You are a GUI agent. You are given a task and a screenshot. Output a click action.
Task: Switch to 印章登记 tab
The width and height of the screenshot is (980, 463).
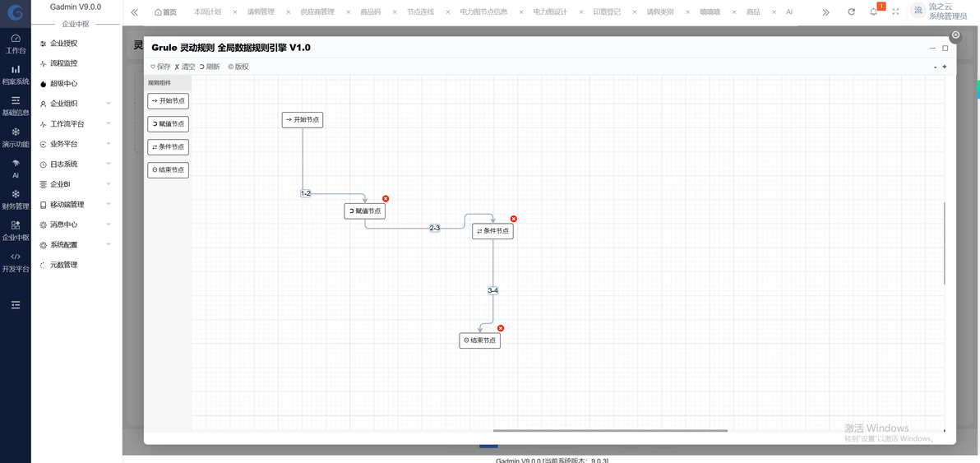click(607, 12)
